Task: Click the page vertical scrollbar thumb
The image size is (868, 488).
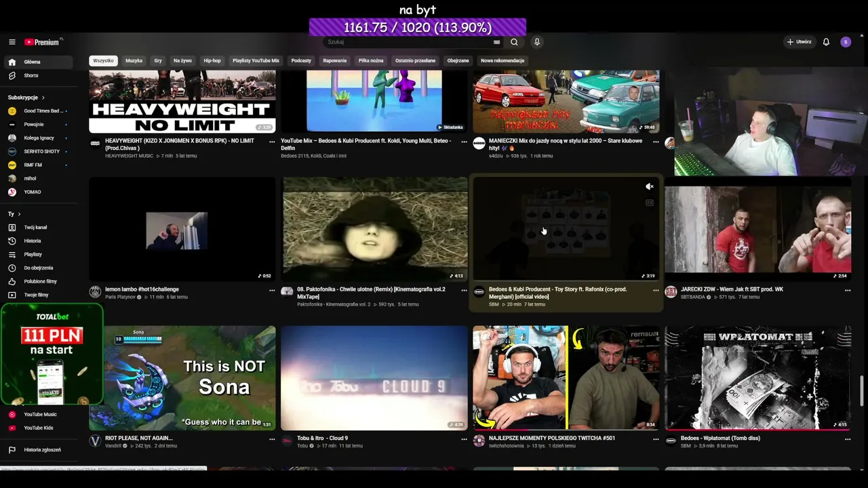Action: click(862, 390)
